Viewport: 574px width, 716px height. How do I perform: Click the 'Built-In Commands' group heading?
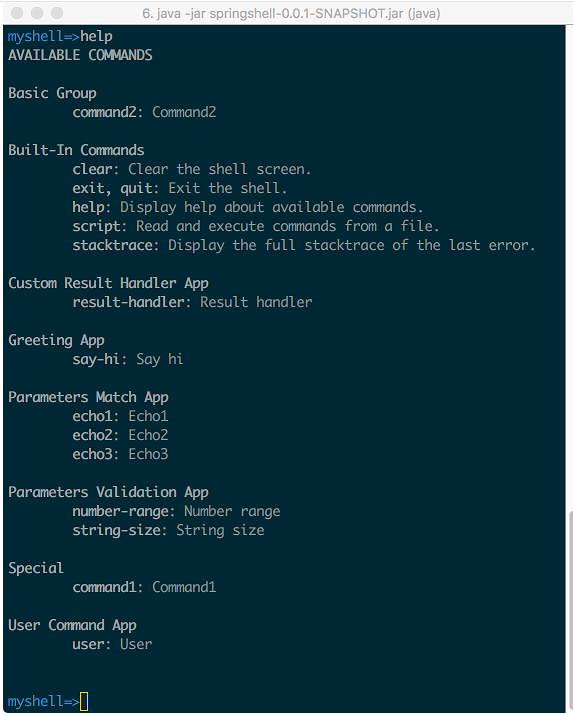(x=76, y=150)
